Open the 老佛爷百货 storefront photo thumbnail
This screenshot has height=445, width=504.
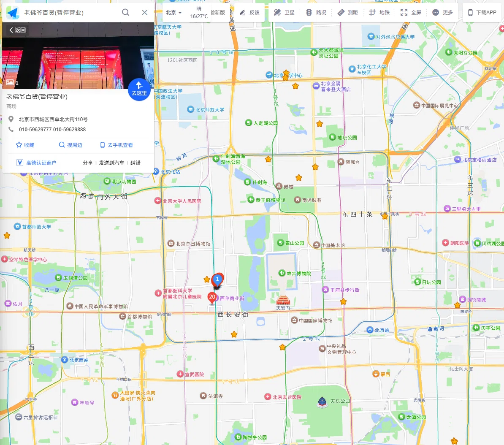(x=78, y=56)
